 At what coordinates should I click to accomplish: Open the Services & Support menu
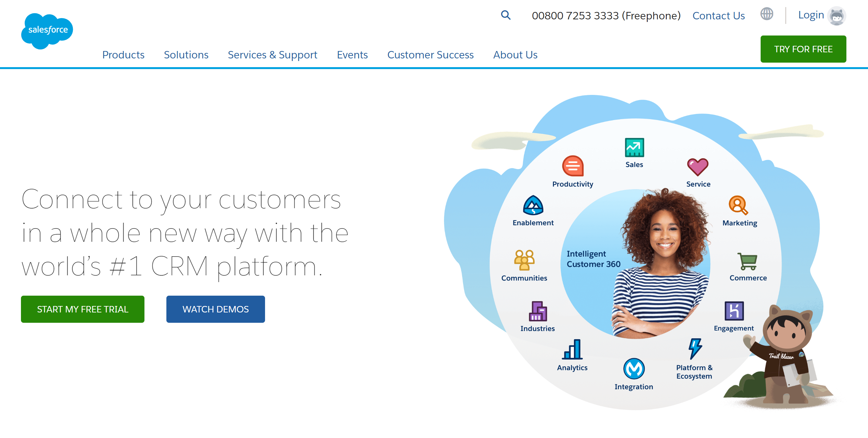tap(272, 55)
